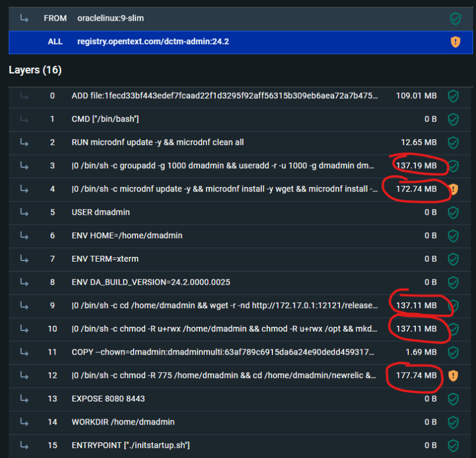Click the arrow icon on layer 15 row
Image resolution: width=476 pixels, height=458 pixels.
(x=24, y=445)
